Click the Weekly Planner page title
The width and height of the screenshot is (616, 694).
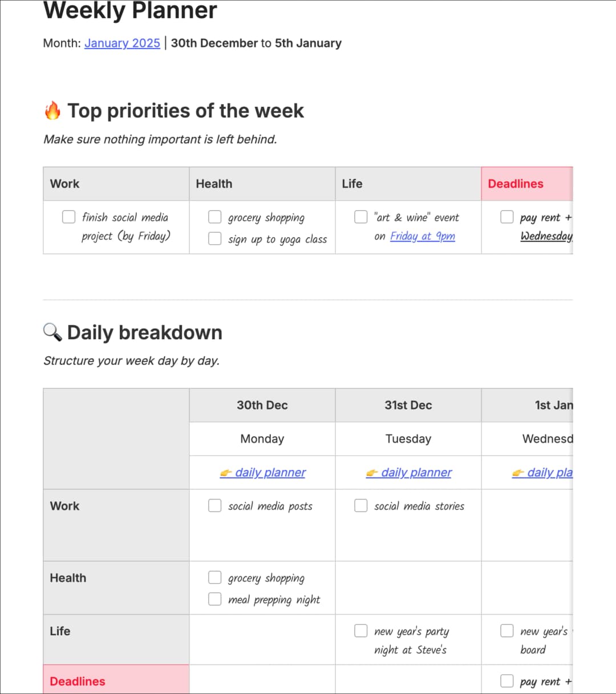[x=130, y=10]
